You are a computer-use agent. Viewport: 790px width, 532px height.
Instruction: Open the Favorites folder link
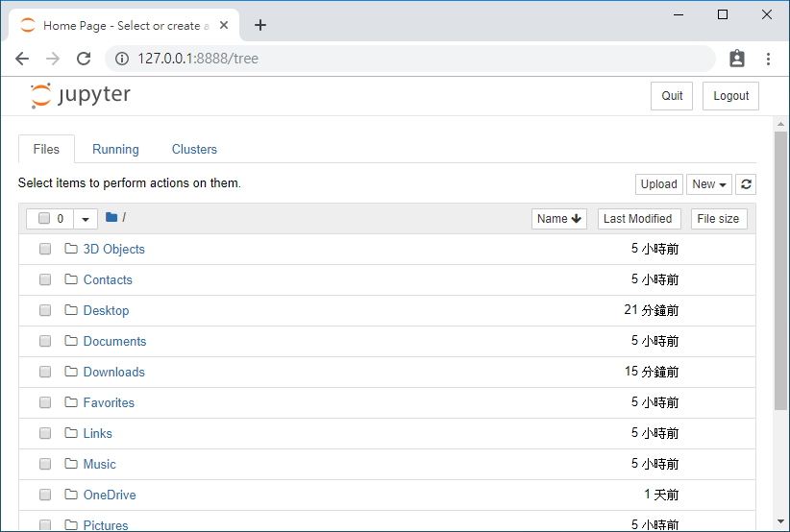tap(109, 402)
